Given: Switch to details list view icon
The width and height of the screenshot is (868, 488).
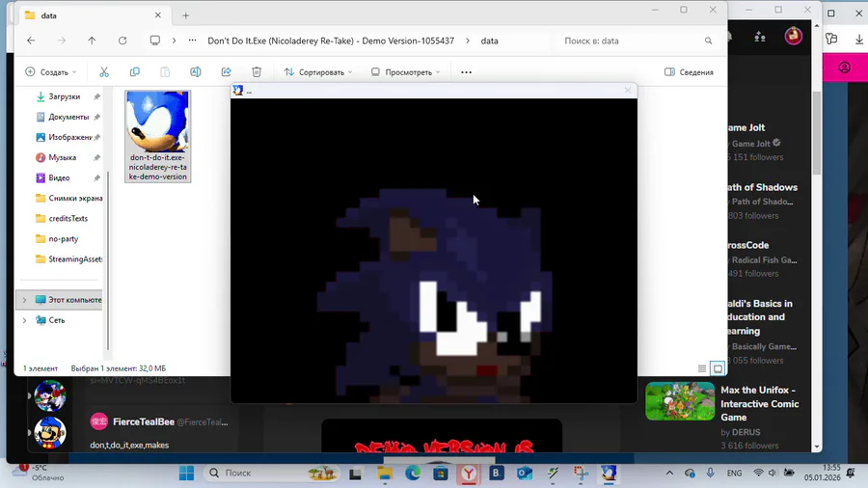Looking at the screenshot, I should 702,368.
